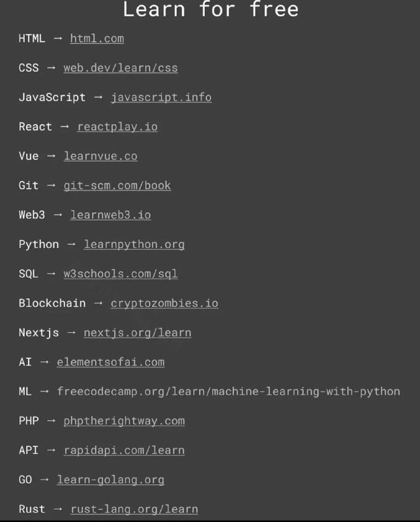Image resolution: width=420 pixels, height=522 pixels.
Task: Follow the learnvue.co link
Action: [x=100, y=156]
